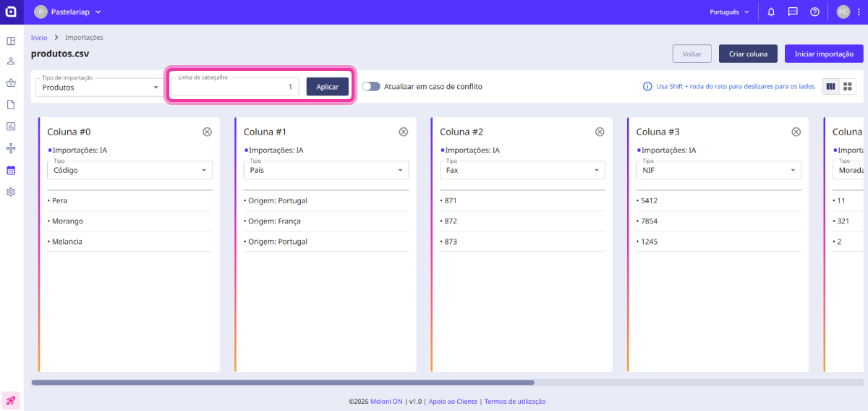Open the Português language selector
The height and width of the screenshot is (411, 868).
729,12
